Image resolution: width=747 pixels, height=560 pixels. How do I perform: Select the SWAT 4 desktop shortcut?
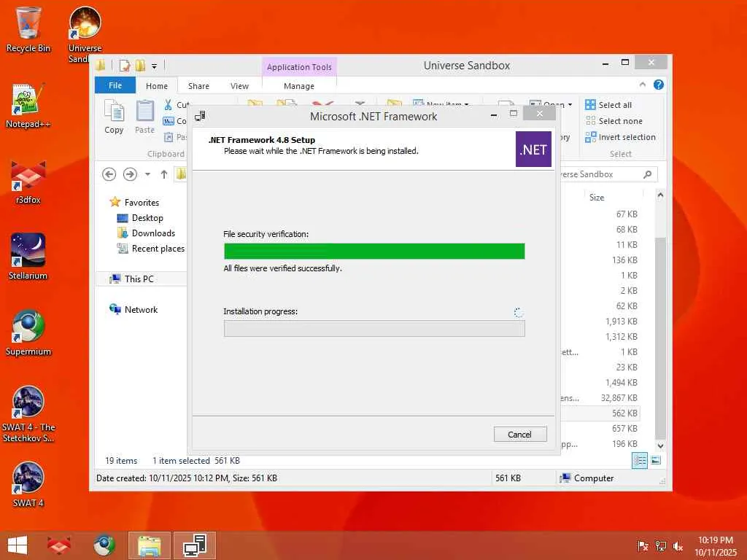pyautogui.click(x=28, y=485)
